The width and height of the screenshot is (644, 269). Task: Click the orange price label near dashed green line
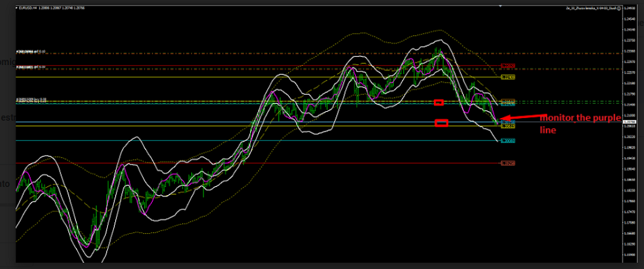(508, 100)
